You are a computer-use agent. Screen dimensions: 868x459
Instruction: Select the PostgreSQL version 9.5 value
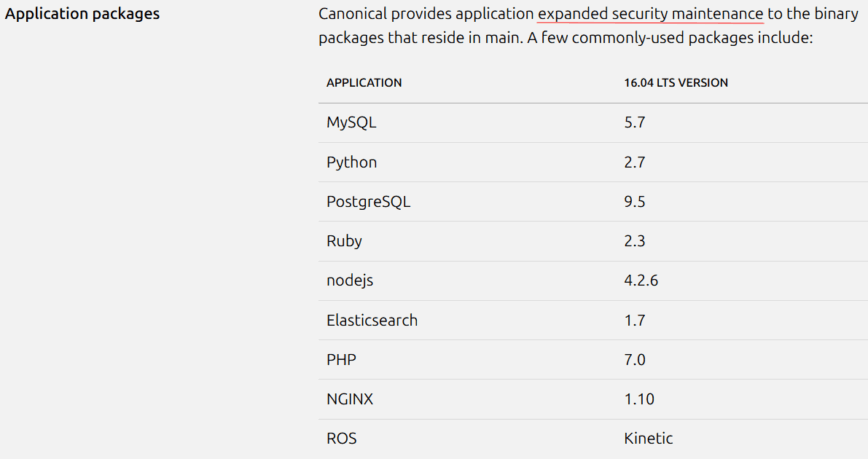(634, 201)
